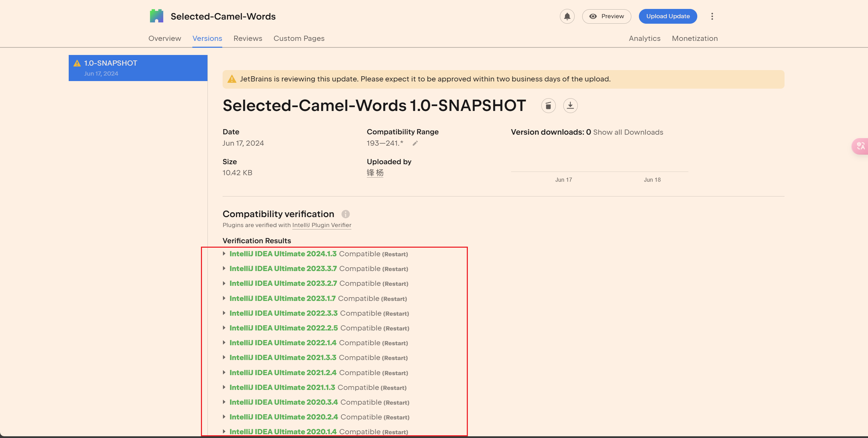The width and height of the screenshot is (868, 438).
Task: Expand IntelliJ IDEA Ultimate 2023.2.7 result
Action: pos(224,283)
